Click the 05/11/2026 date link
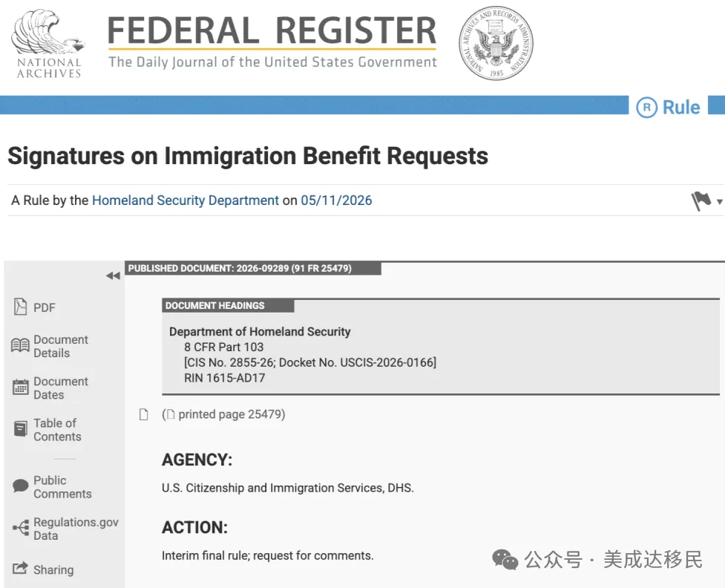Image resolution: width=725 pixels, height=588 pixels. pyautogui.click(x=336, y=200)
